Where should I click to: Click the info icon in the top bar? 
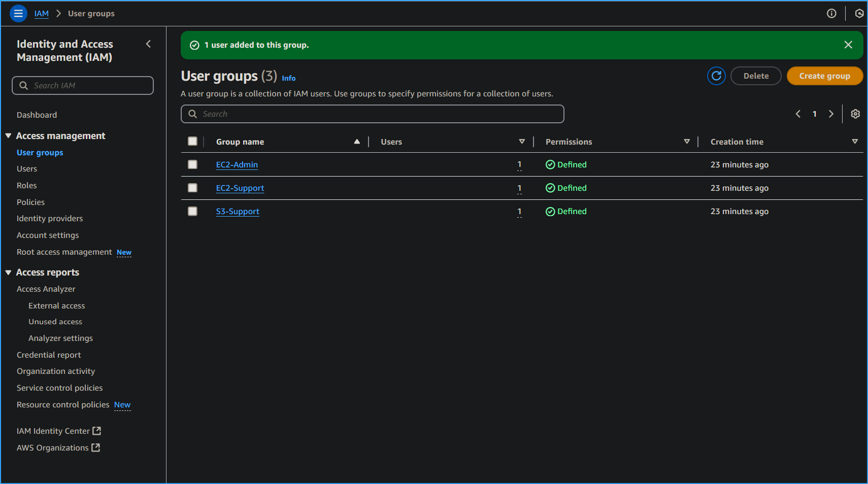coord(832,13)
